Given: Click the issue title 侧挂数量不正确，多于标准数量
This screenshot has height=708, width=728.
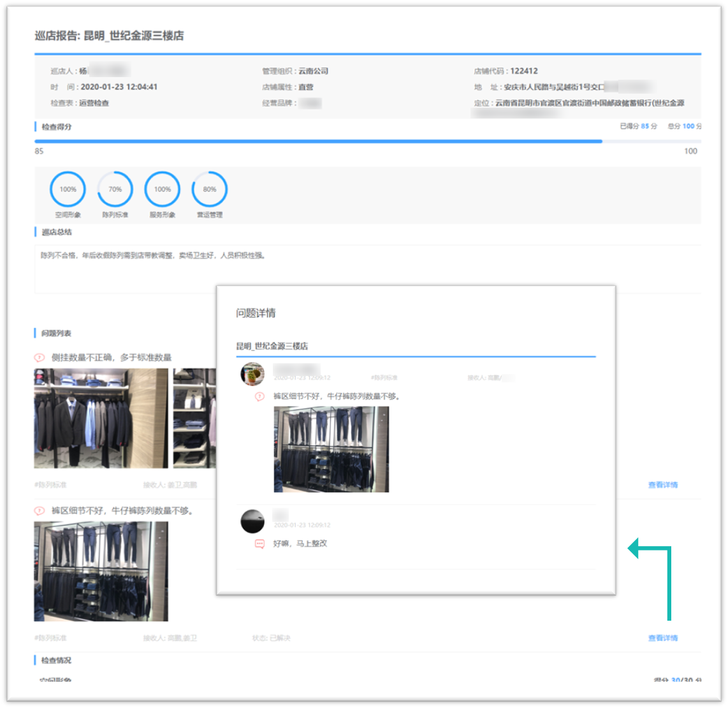Looking at the screenshot, I should pos(112,358).
